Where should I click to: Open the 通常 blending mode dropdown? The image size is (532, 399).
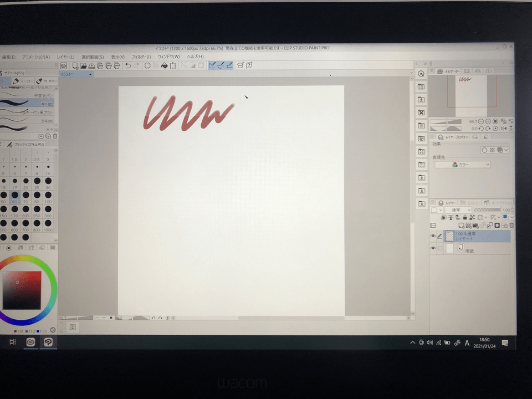point(459,210)
